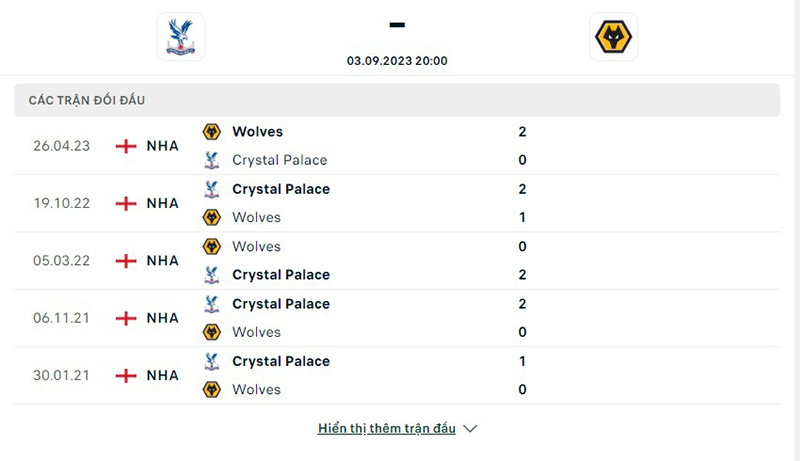Click the England flag beside 30.01.21
The height and width of the screenshot is (461, 800).
coord(126,376)
